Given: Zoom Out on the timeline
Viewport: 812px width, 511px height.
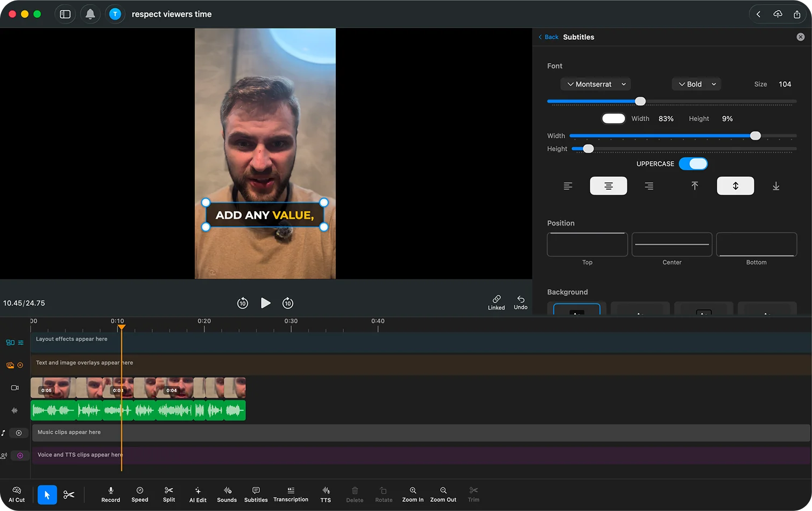Looking at the screenshot, I should [443, 494].
